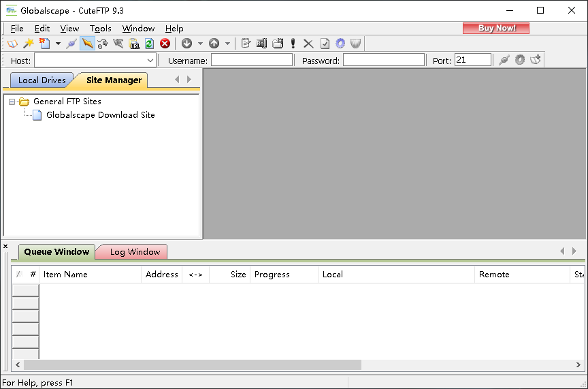
Task: Click the Disconnect icon beside Reconnect
Action: tap(118, 44)
